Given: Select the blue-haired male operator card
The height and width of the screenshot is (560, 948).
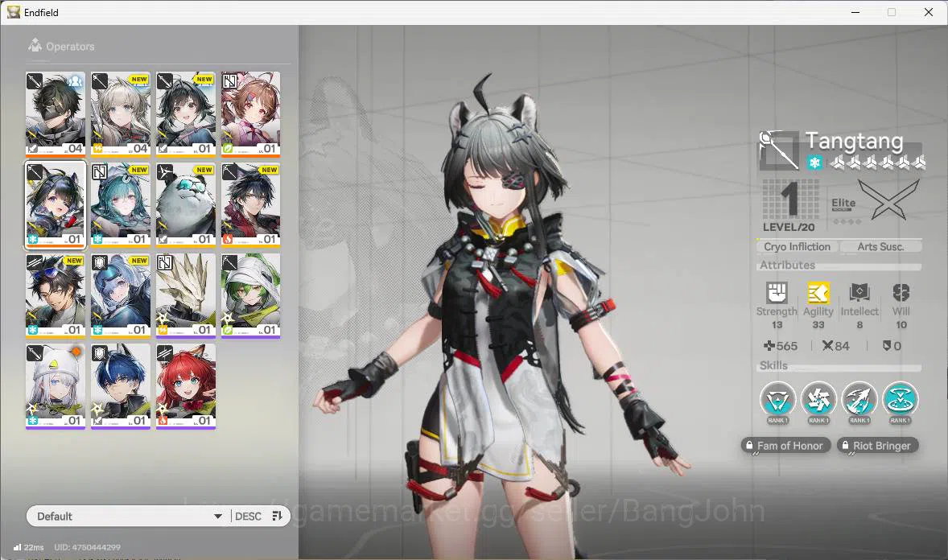Looking at the screenshot, I should click(121, 386).
